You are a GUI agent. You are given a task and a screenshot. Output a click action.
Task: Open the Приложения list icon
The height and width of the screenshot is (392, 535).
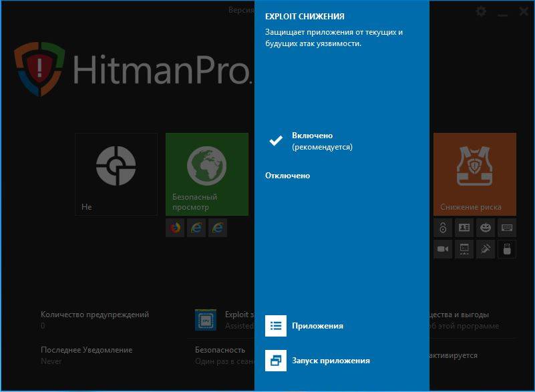pyautogui.click(x=276, y=326)
